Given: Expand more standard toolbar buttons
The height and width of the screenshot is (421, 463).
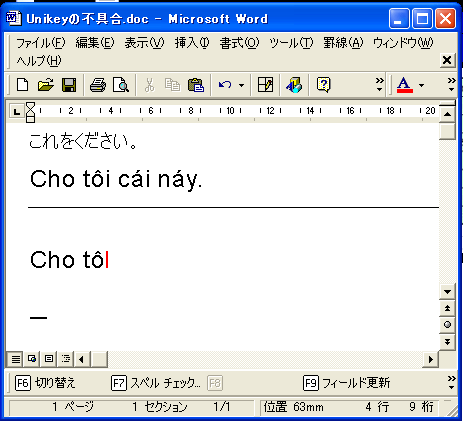Looking at the screenshot, I should [379, 85].
